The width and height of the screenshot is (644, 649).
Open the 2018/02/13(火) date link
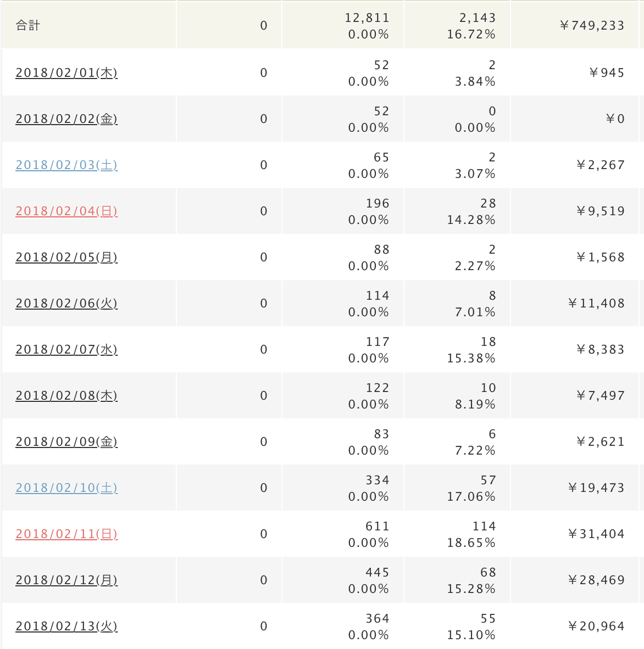66,626
